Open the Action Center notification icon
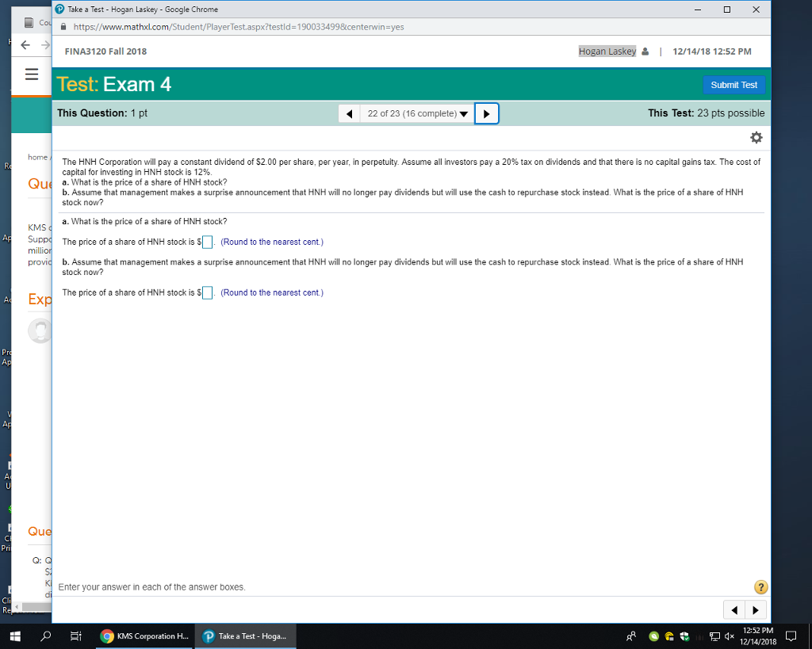The width and height of the screenshot is (812, 649). tap(791, 636)
